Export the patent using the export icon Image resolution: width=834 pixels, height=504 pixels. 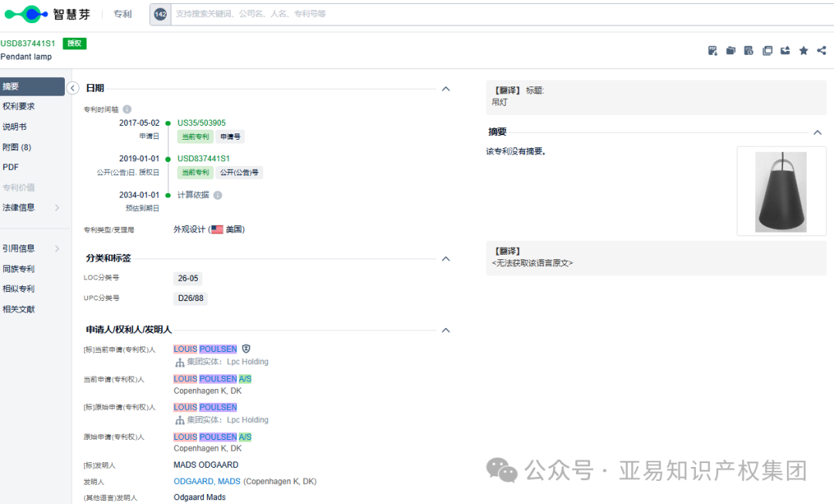click(x=785, y=50)
